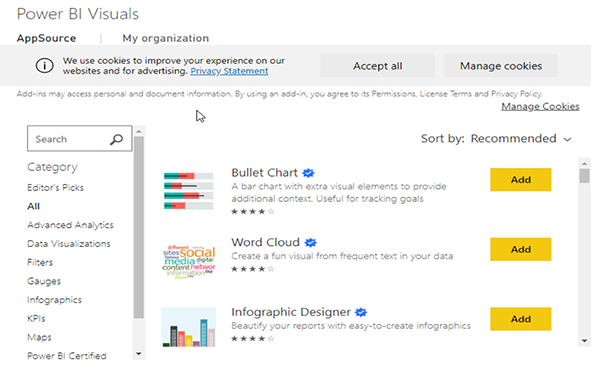
Task: Click the search magnifier icon
Action: (116, 139)
